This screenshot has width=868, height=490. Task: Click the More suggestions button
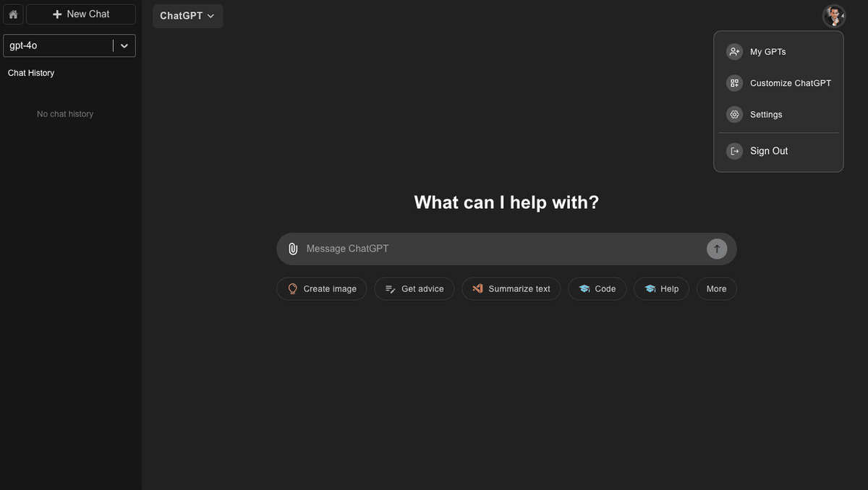pyautogui.click(x=716, y=289)
